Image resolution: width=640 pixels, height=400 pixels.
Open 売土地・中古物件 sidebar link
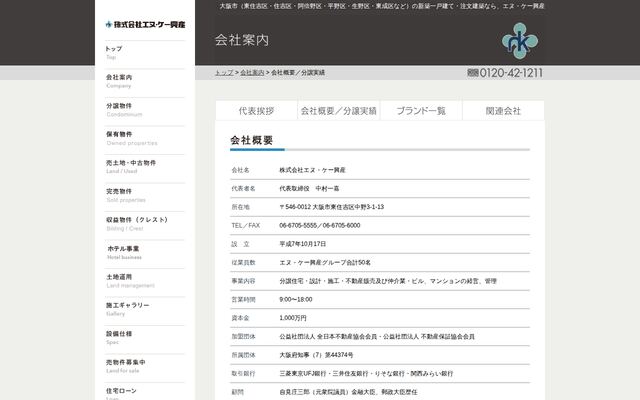pyautogui.click(x=145, y=167)
